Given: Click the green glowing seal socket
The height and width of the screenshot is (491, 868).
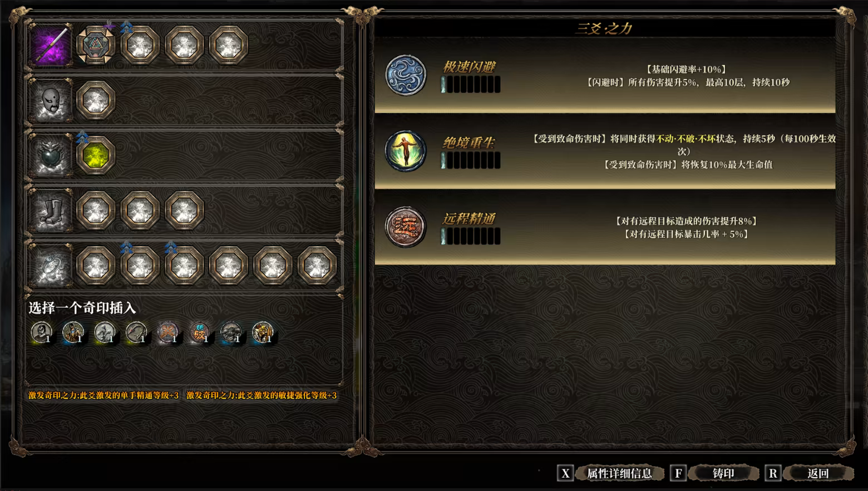Looking at the screenshot, I should click(96, 155).
